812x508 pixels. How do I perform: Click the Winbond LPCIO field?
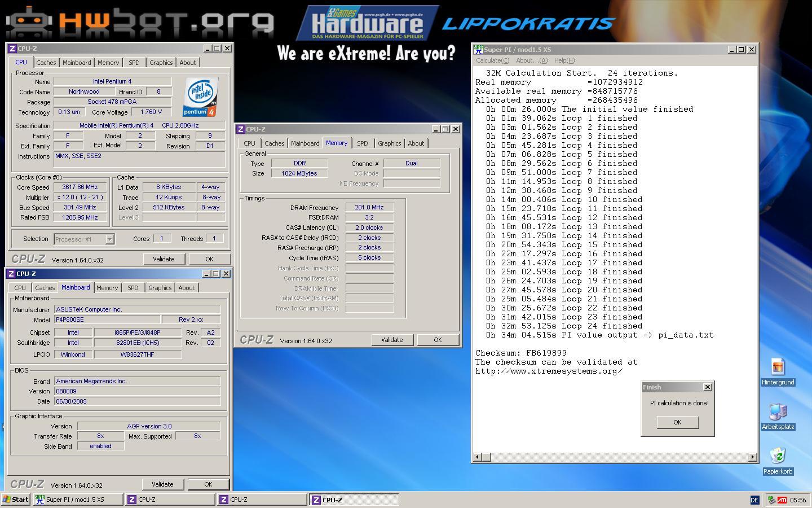tap(73, 354)
